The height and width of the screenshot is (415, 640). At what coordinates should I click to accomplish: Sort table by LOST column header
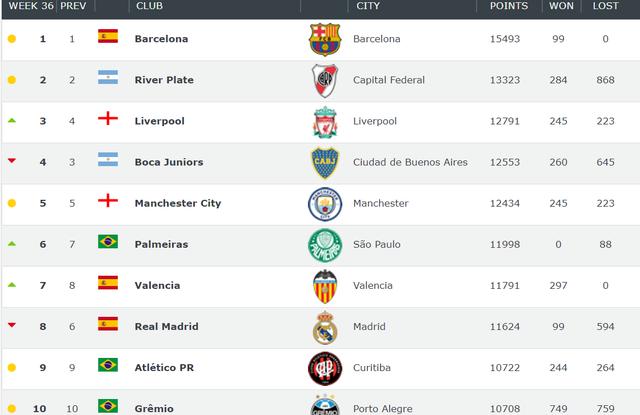[606, 6]
